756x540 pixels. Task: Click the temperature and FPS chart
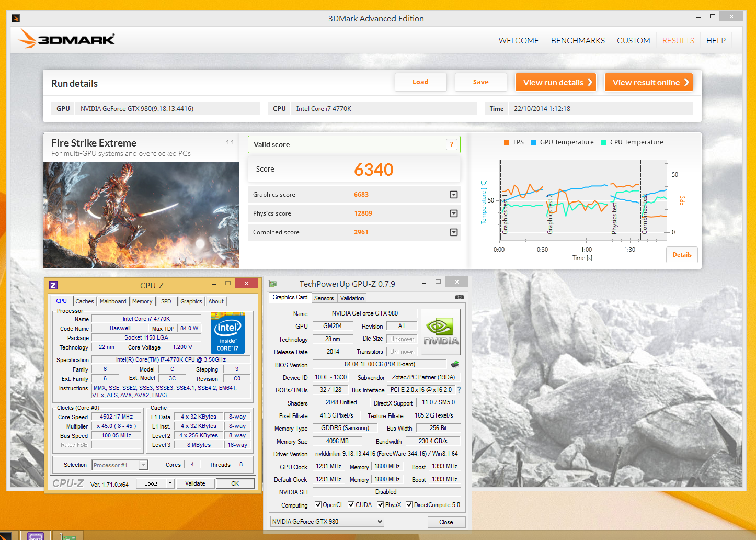[x=583, y=200]
